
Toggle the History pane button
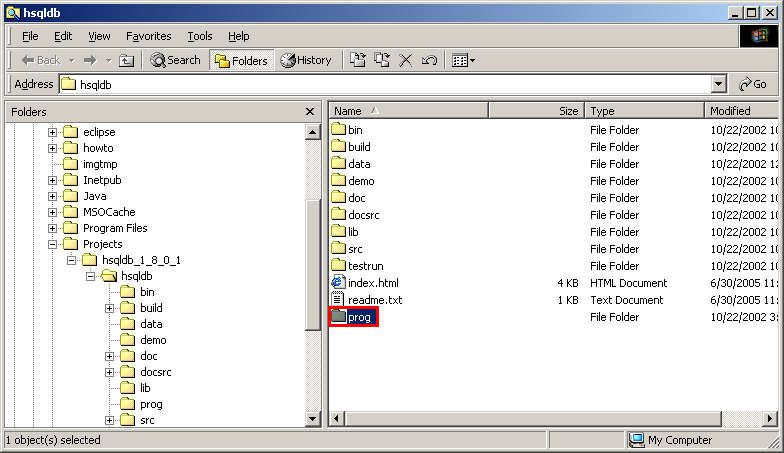(x=306, y=60)
